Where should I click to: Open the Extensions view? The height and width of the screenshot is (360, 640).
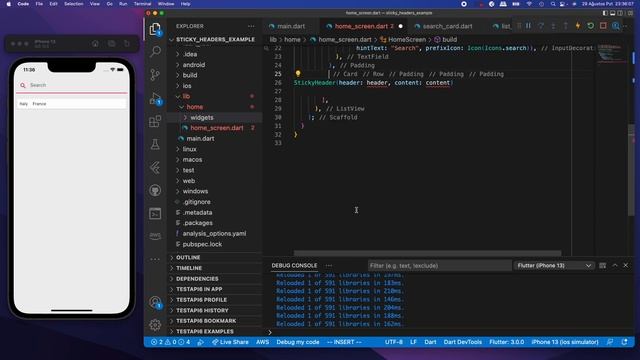point(155,121)
